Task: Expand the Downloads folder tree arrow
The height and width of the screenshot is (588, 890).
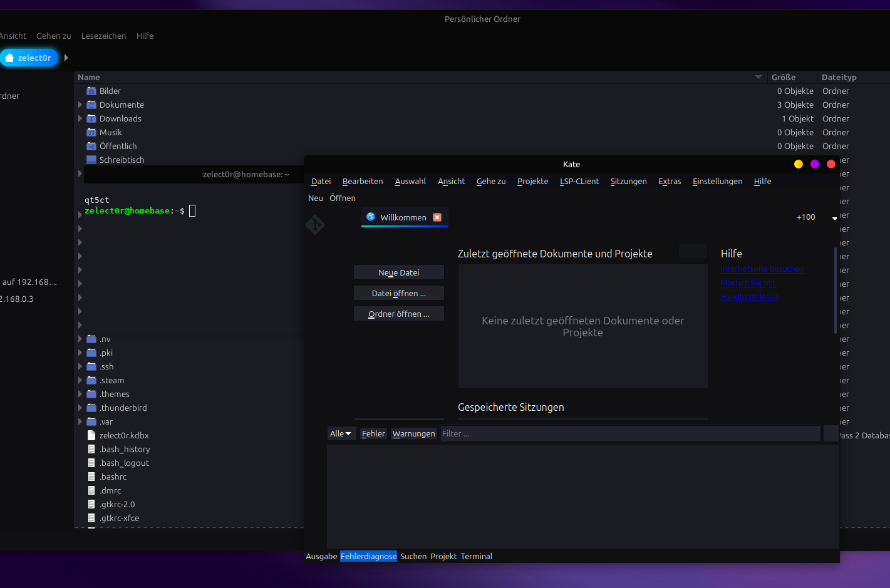Action: [x=80, y=118]
